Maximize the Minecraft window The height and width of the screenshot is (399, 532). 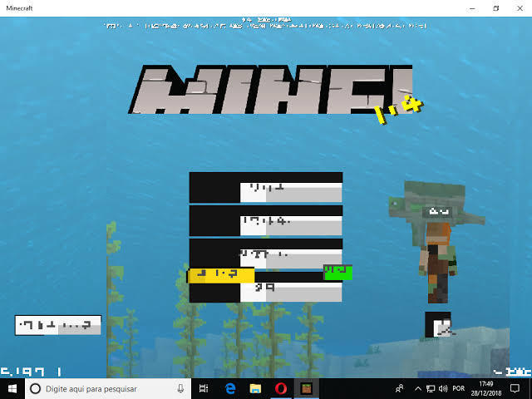[x=496, y=8]
